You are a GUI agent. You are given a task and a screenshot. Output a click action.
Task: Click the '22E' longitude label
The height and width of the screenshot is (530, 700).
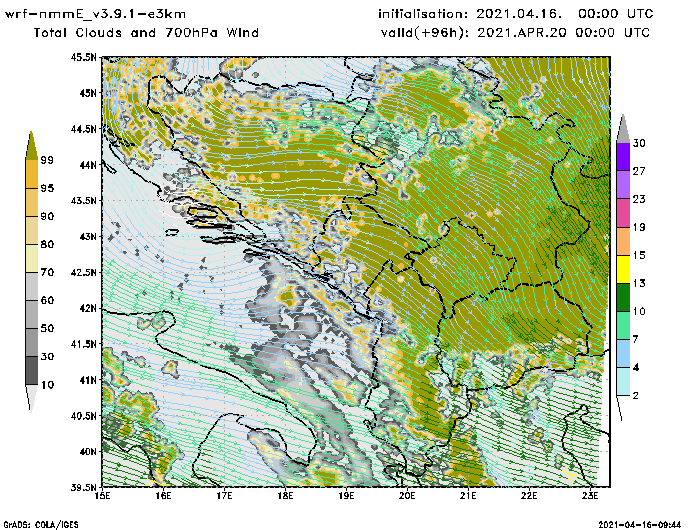click(x=529, y=496)
